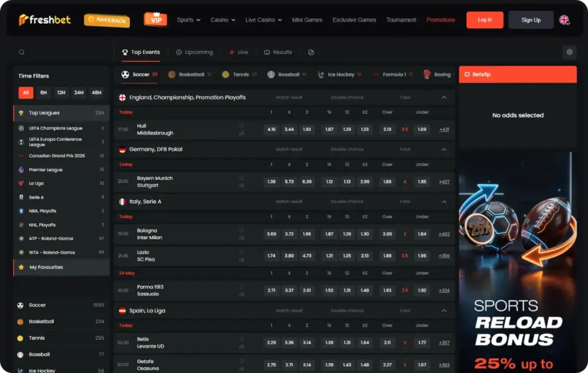Image resolution: width=588 pixels, height=373 pixels.
Task: Click the Betslip ticket icon
Action: pyautogui.click(x=467, y=74)
